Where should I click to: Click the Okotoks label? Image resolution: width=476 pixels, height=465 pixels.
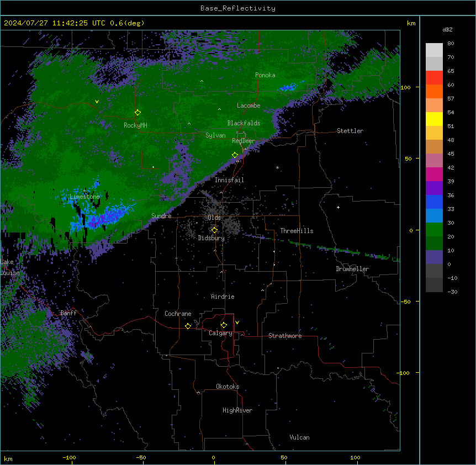(x=228, y=387)
